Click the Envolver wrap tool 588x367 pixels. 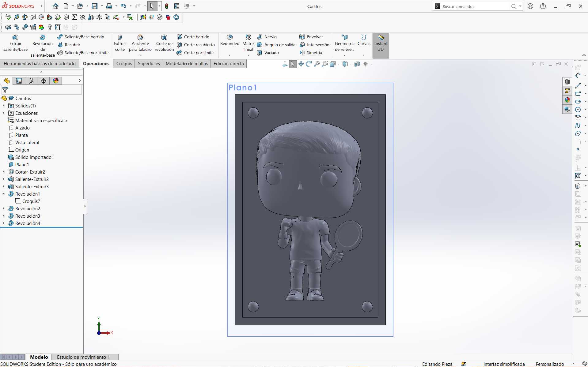[311, 37]
